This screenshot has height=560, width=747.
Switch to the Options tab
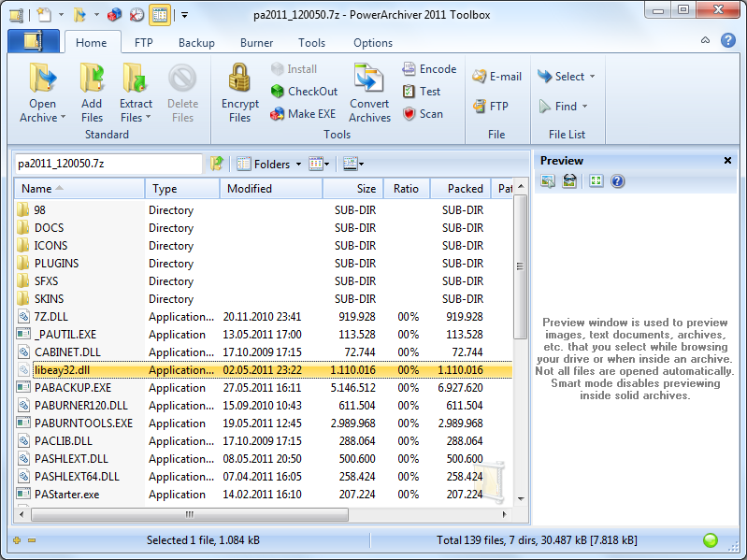pos(373,42)
